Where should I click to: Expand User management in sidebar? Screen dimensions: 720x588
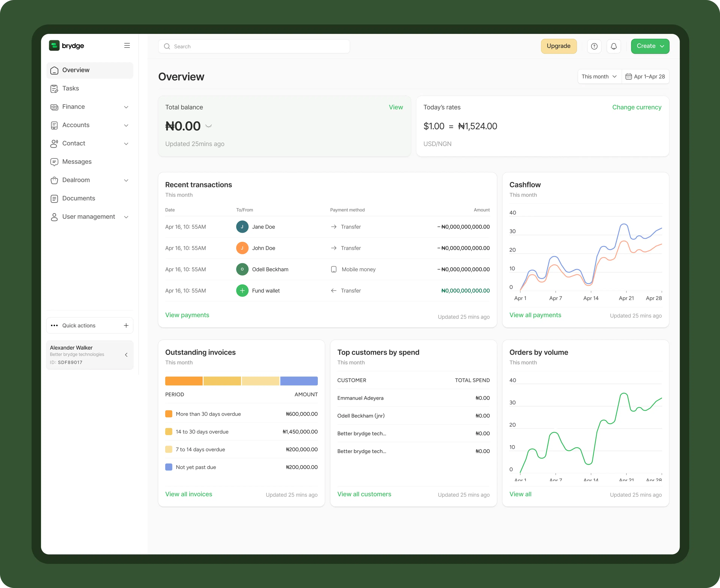[126, 217]
